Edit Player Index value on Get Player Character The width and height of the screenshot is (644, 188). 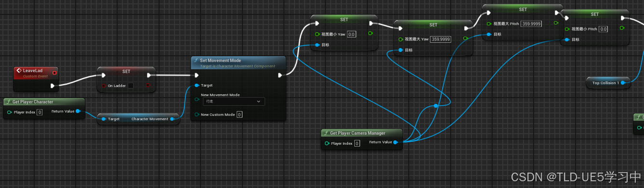(x=40, y=113)
